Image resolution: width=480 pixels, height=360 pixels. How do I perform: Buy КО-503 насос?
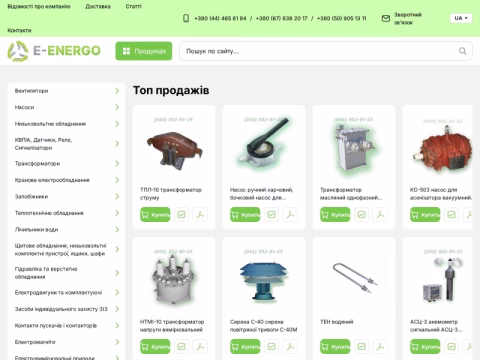pos(425,215)
